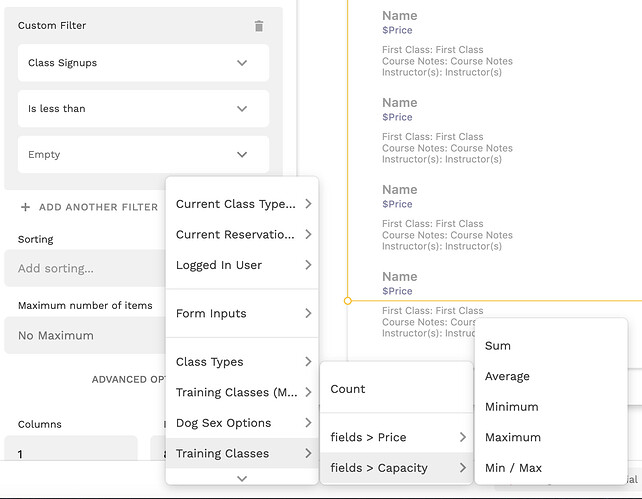Click Add Another Filter button
The height and width of the screenshot is (499, 642).
(x=97, y=207)
